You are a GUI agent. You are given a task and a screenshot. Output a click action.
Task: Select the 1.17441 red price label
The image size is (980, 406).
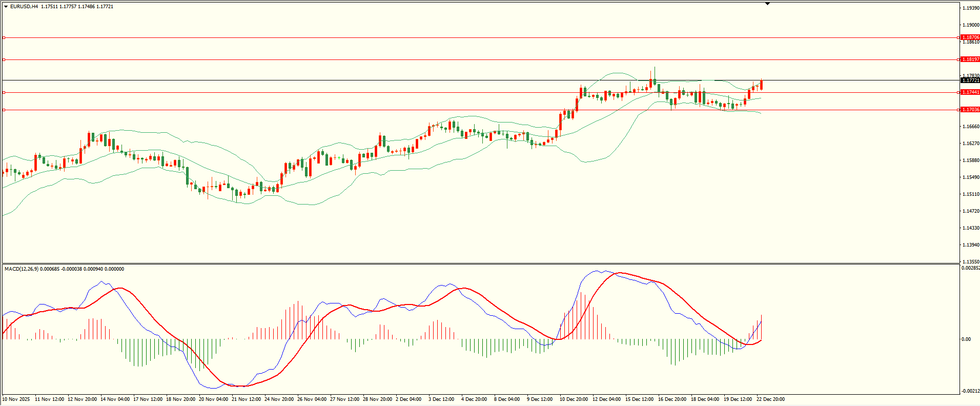[x=970, y=92]
